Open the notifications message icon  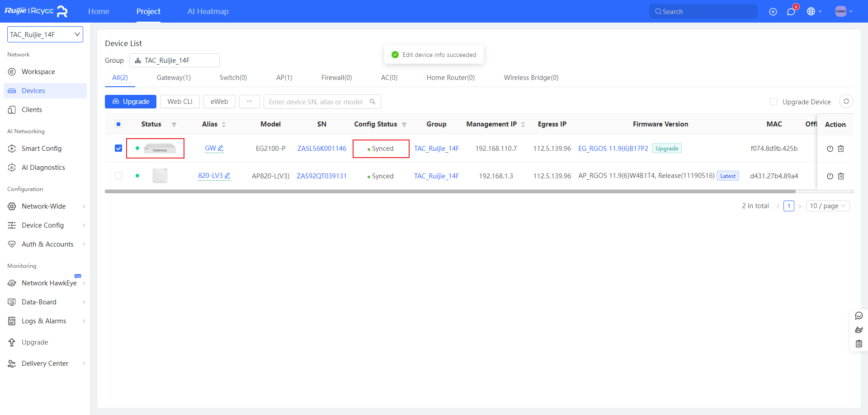click(x=791, y=12)
